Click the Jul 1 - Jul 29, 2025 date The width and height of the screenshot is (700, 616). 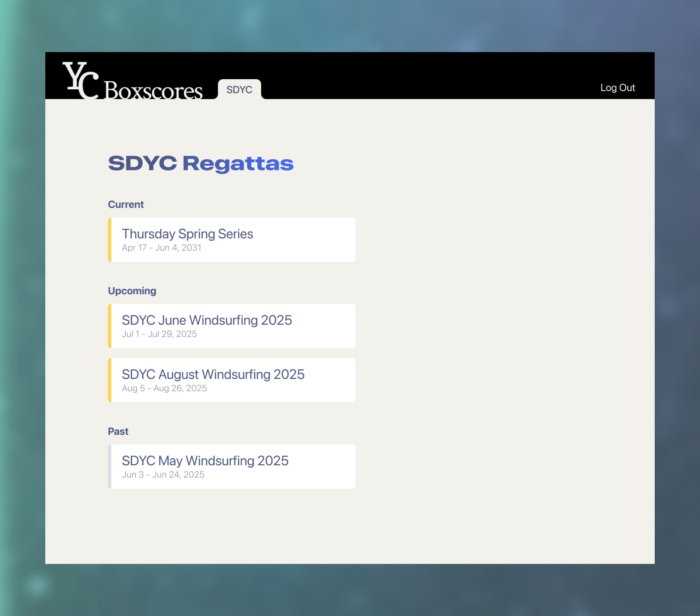159,334
